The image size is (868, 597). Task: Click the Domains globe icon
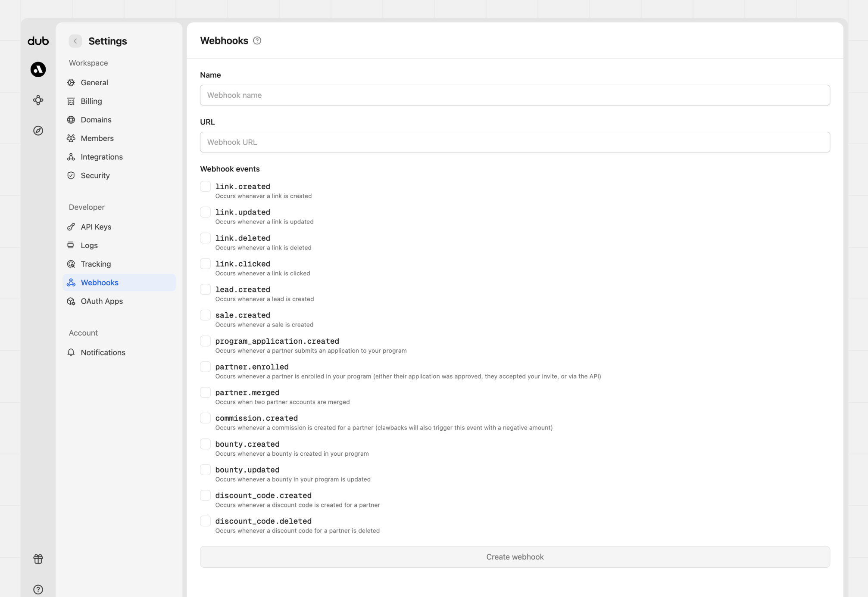tap(71, 120)
